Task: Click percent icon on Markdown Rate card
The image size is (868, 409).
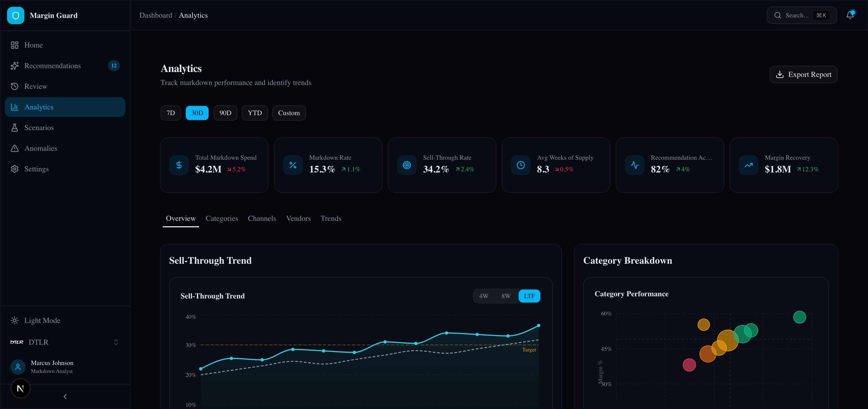Action: (x=293, y=165)
